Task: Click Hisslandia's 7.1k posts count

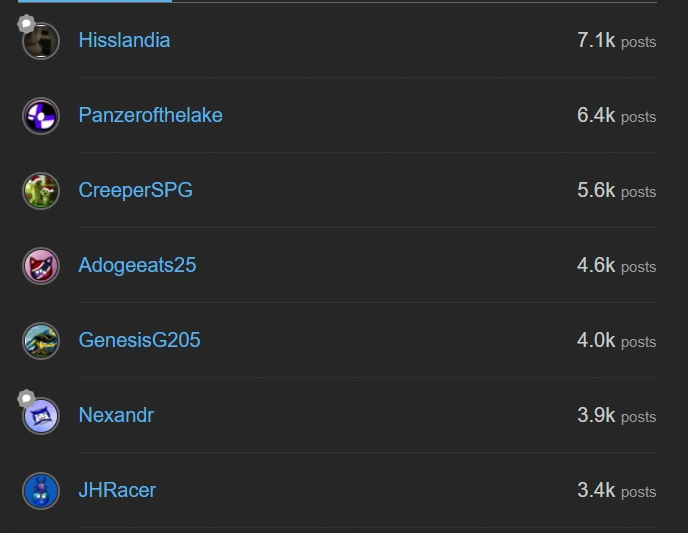Action: pyautogui.click(x=616, y=41)
